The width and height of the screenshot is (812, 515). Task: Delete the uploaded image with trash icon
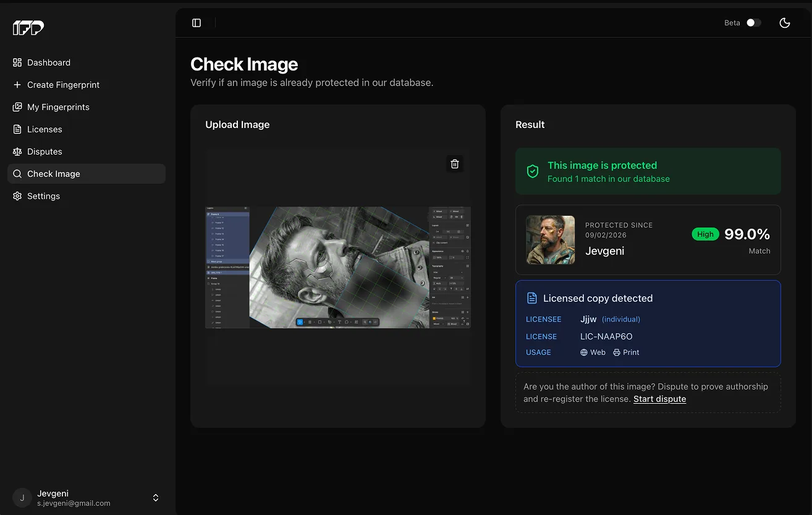tap(455, 164)
